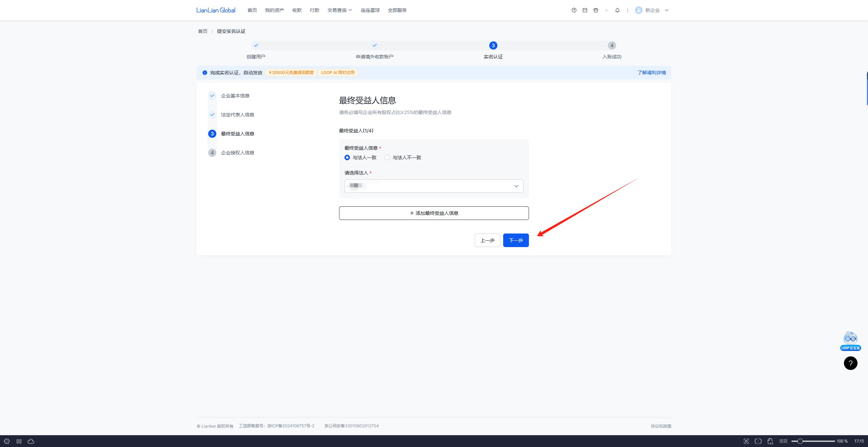Click the 创建用户 step checkmark
This screenshot has height=447, width=868.
pos(256,45)
